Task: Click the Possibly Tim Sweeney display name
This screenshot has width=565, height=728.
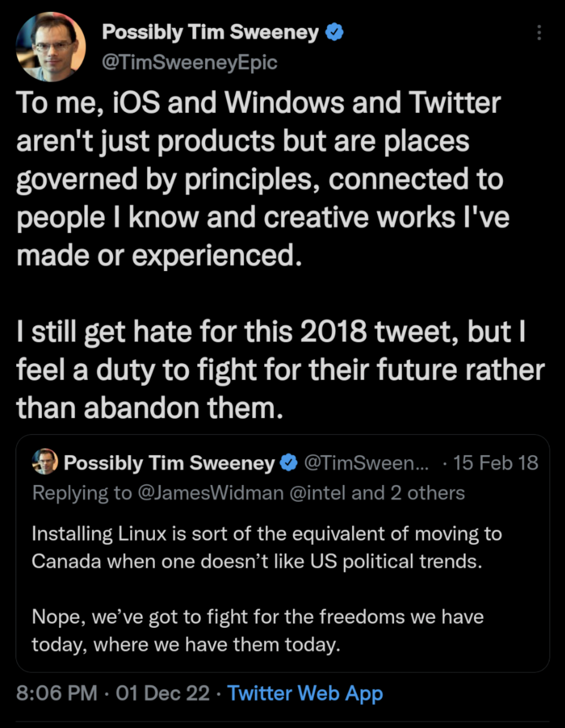Action: (x=210, y=33)
